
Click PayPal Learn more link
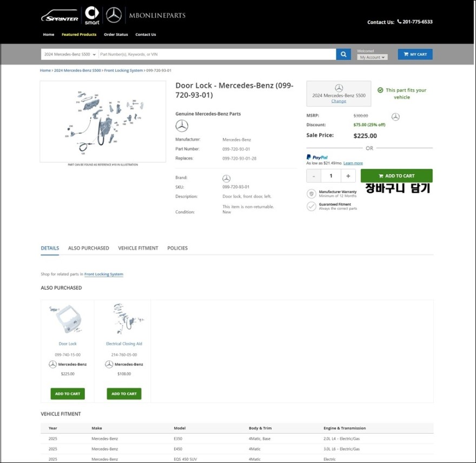pyautogui.click(x=353, y=163)
